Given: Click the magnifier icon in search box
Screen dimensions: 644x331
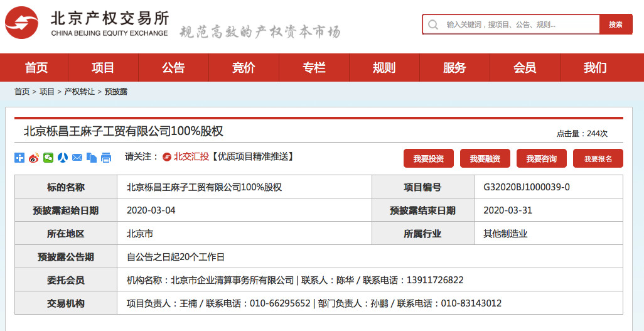Looking at the screenshot, I should tap(433, 24).
